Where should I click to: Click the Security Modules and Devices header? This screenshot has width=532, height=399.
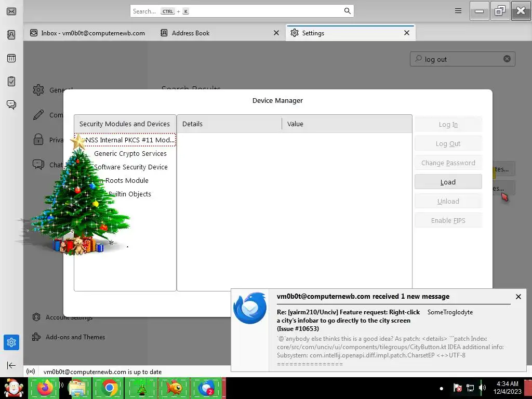[x=125, y=124]
